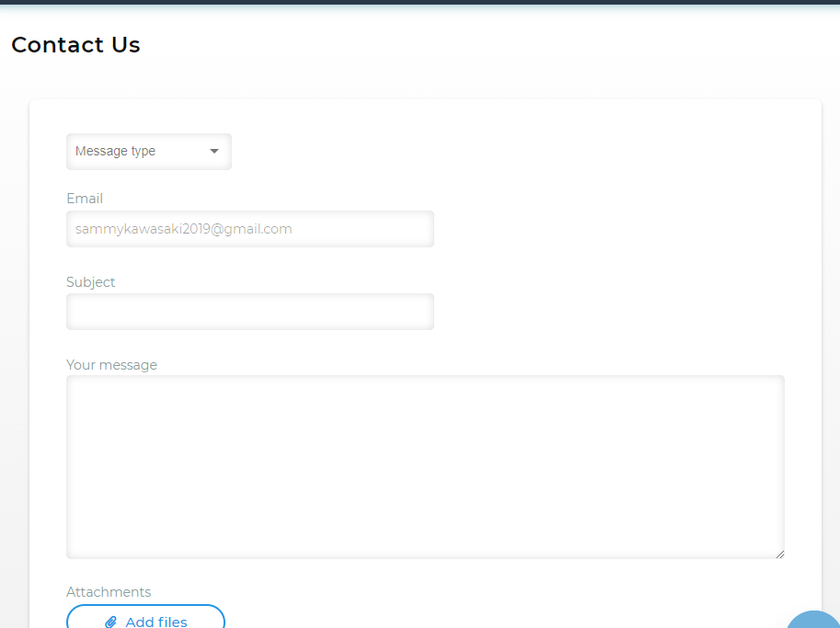
Task: Click the Your message label
Action: click(x=111, y=365)
